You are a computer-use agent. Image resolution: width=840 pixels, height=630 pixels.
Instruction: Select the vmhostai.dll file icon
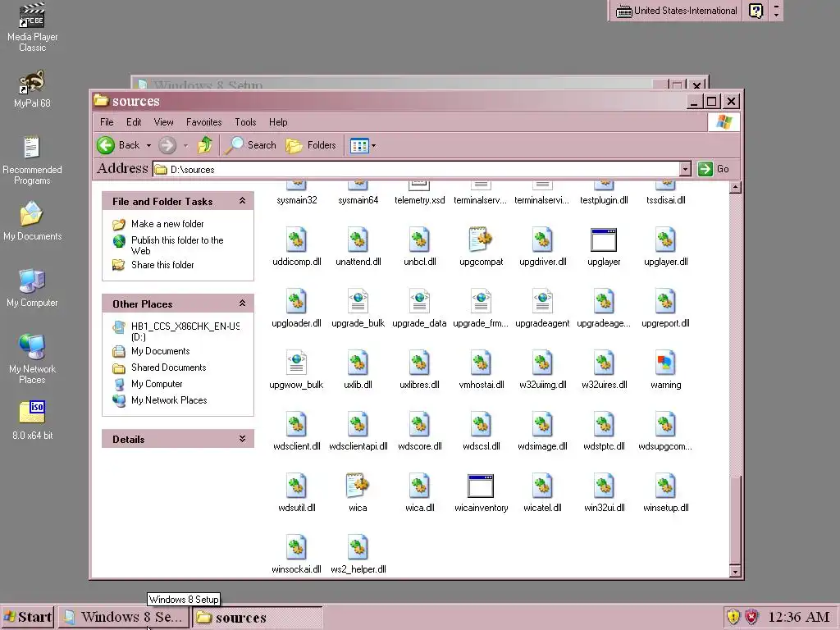click(x=481, y=363)
